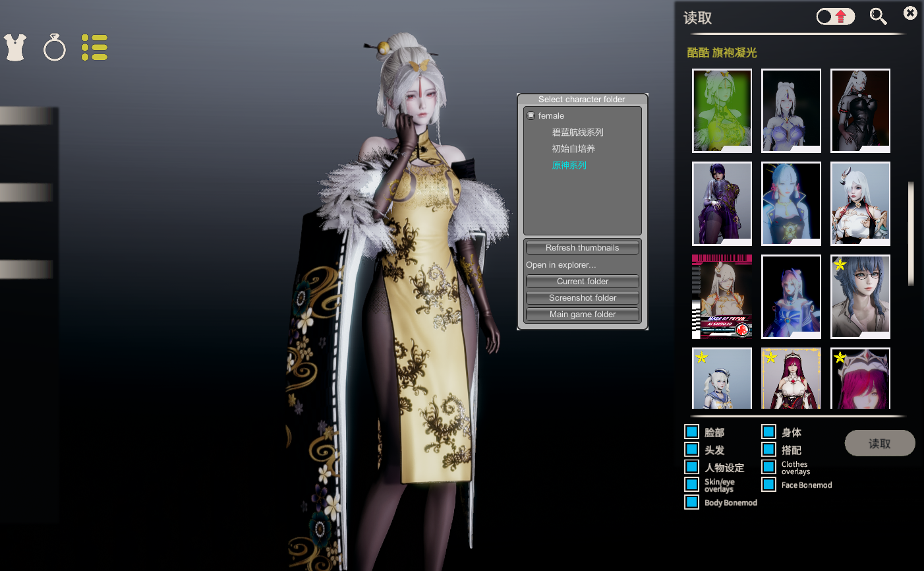Click the character list scrollbar

click(911, 234)
